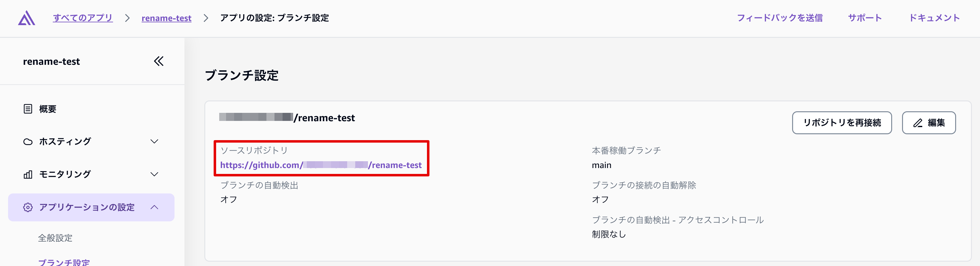
Task: Open the サポート link
Action: coord(864,18)
